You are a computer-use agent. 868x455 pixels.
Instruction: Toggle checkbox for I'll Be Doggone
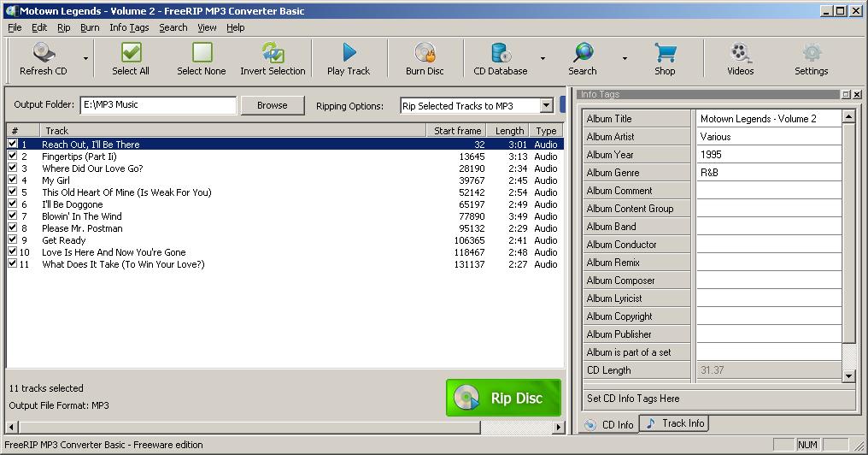(x=13, y=204)
